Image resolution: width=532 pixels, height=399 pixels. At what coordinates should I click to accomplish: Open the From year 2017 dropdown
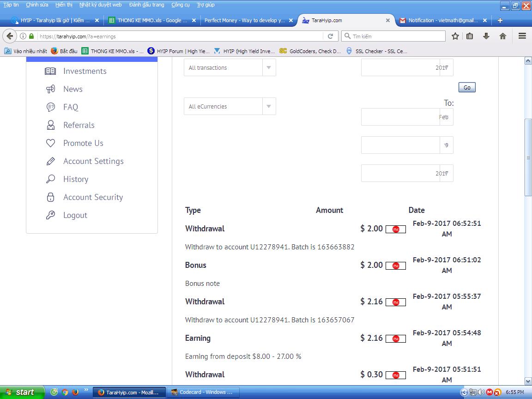click(407, 67)
